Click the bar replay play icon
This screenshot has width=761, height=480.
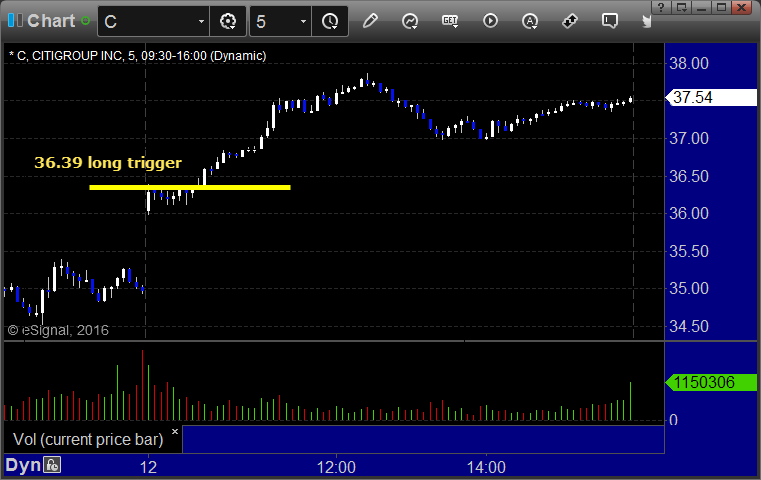[x=490, y=21]
